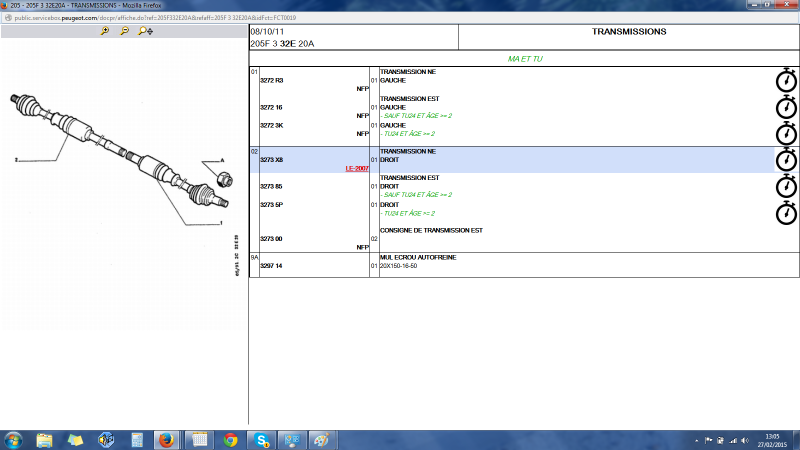Viewport: 800px width, 450px height.
Task: Open labour time stopwatch for 3273 85
Action: 786,186
